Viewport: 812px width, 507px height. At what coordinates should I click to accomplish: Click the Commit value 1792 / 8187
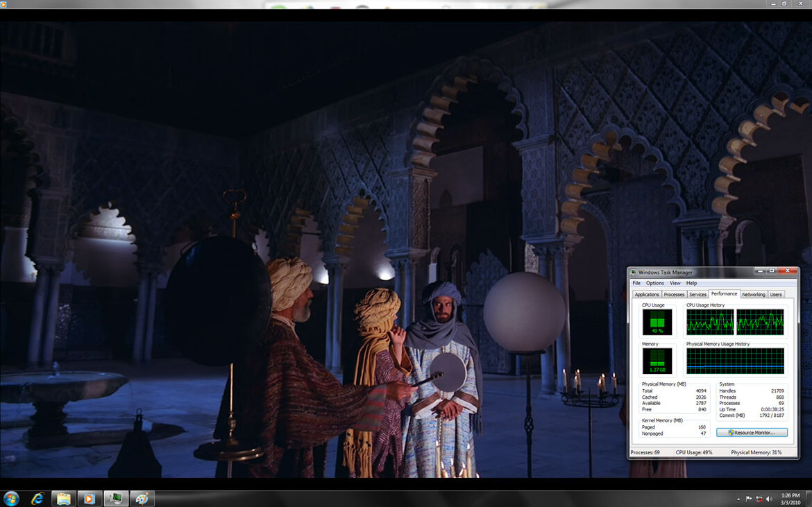772,415
